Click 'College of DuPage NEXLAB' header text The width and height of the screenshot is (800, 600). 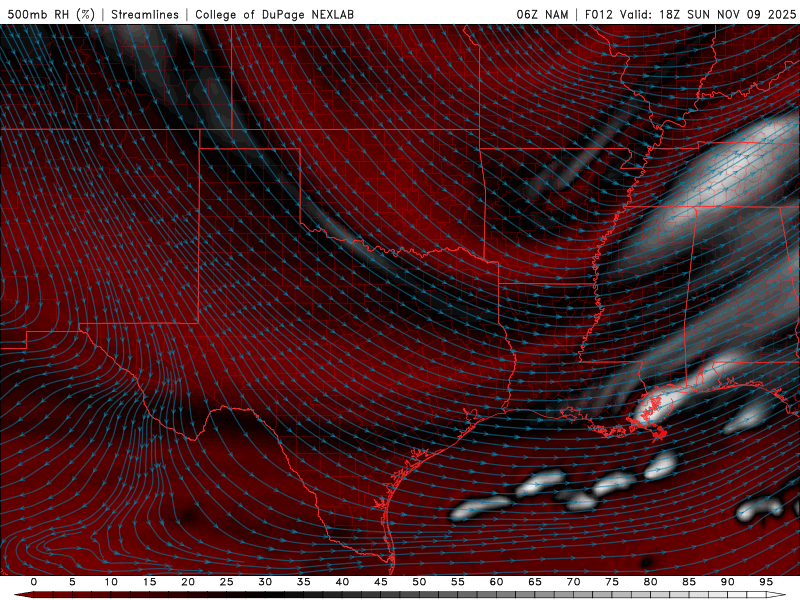pyautogui.click(x=274, y=14)
